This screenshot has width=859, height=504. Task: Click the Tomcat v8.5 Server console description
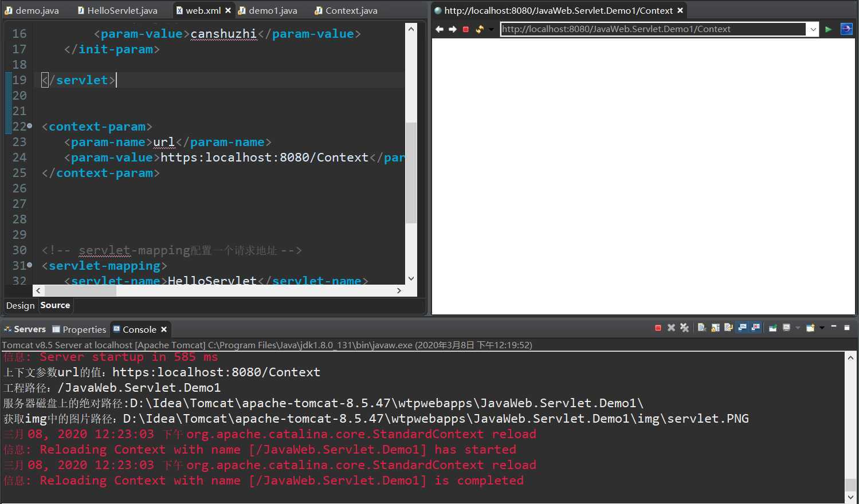tap(267, 345)
